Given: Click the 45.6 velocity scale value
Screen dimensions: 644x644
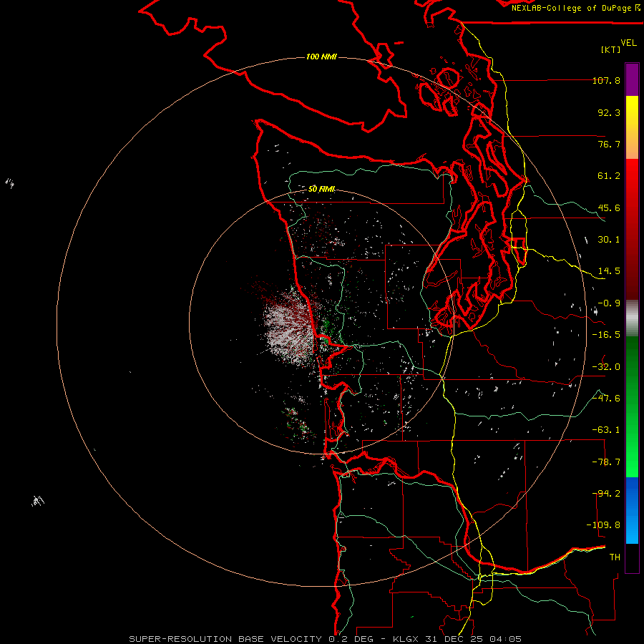Looking at the screenshot, I should point(609,208).
